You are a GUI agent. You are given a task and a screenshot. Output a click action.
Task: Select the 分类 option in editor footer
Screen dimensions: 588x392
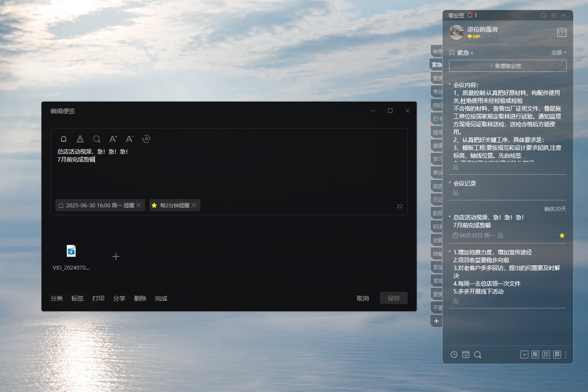pos(57,298)
